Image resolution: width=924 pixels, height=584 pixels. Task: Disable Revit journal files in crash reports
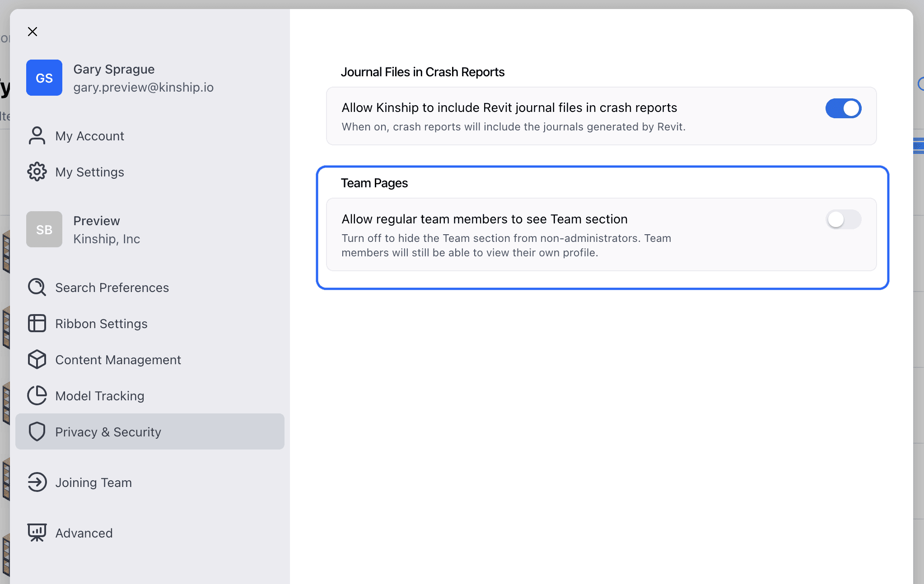tap(843, 108)
